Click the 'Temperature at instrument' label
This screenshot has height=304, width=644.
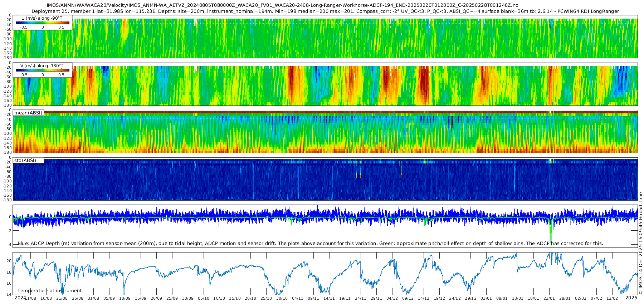(x=49, y=291)
